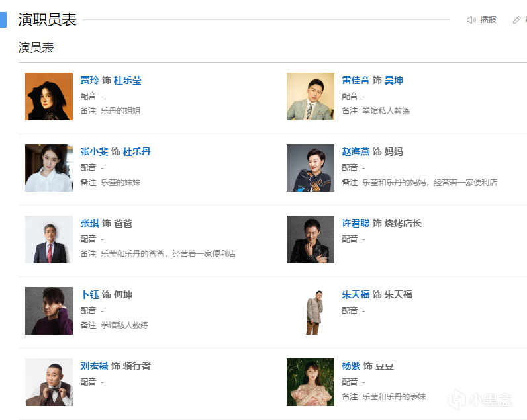Open the 杜乐莹 character link

pyautogui.click(x=128, y=80)
